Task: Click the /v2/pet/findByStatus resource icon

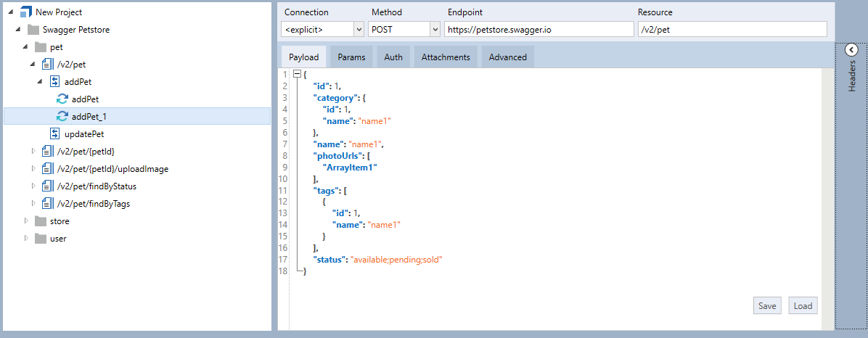Action: click(48, 186)
